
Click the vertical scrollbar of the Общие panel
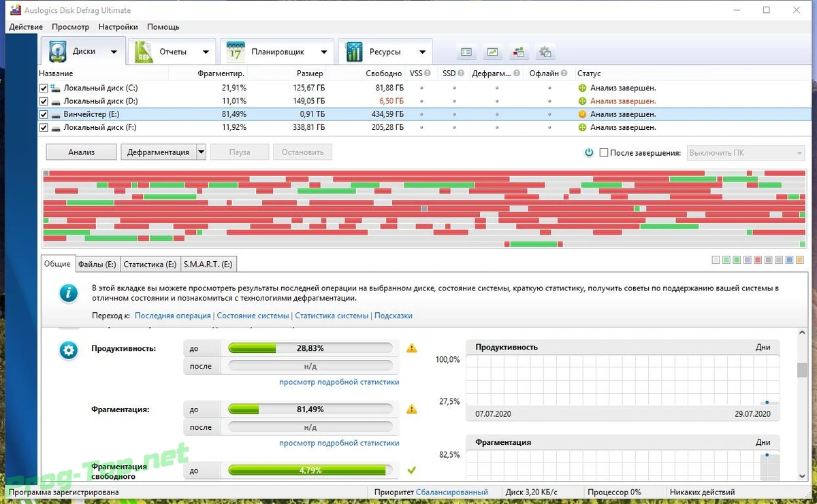[802, 403]
